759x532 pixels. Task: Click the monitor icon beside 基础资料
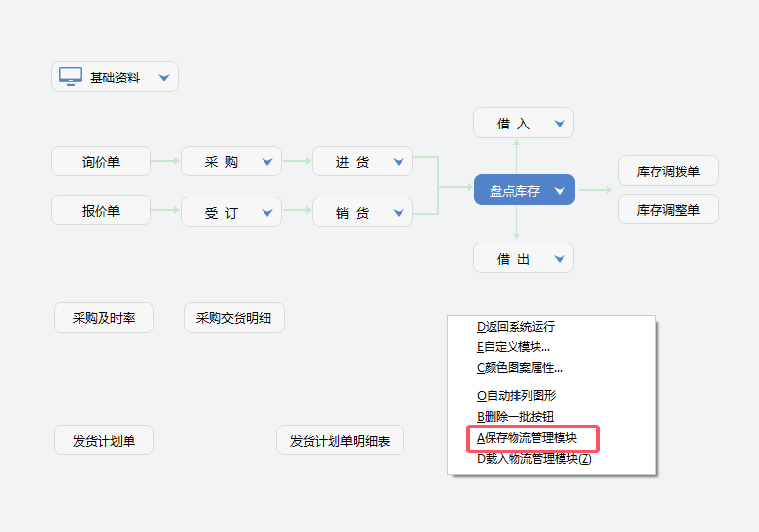pyautogui.click(x=71, y=77)
